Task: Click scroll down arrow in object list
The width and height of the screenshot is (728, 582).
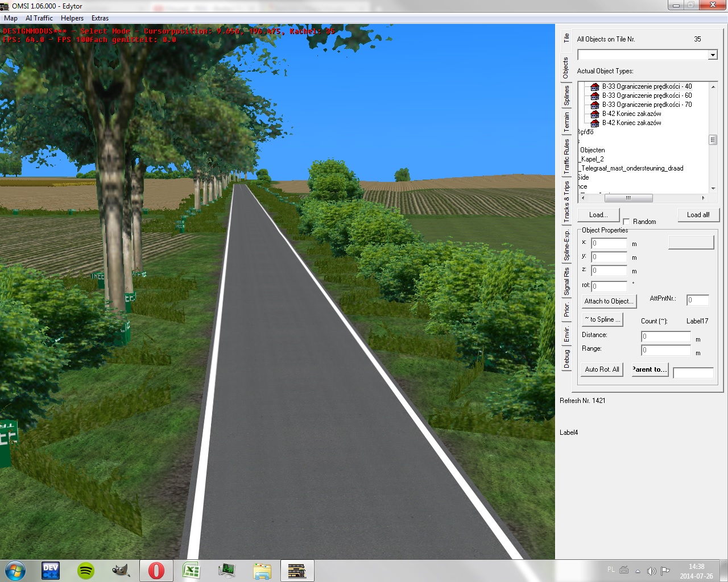Action: point(713,189)
